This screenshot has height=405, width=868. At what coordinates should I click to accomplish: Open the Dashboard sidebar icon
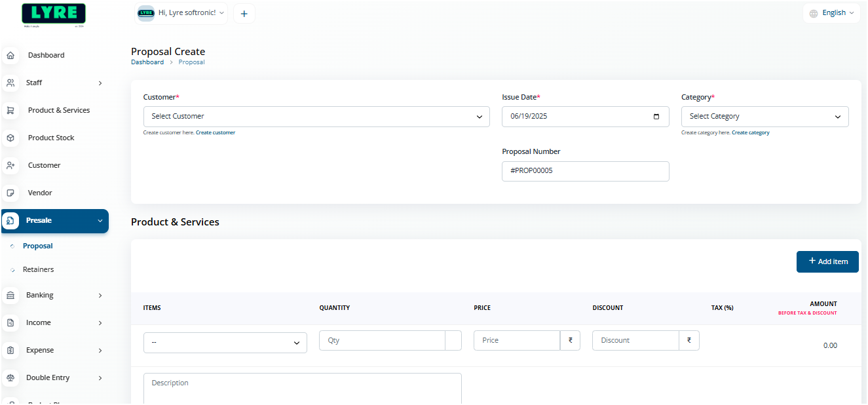[10, 55]
